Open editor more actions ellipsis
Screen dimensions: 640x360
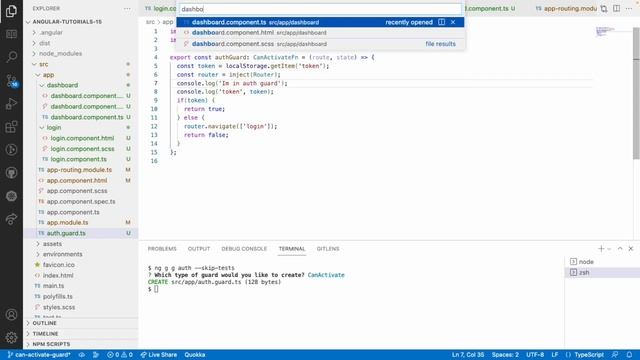coord(629,9)
